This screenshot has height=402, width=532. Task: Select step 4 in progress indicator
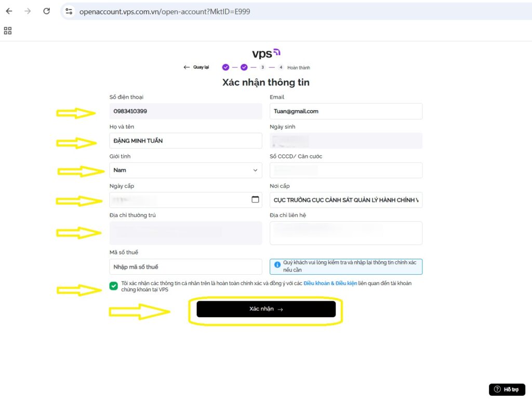coord(281,67)
